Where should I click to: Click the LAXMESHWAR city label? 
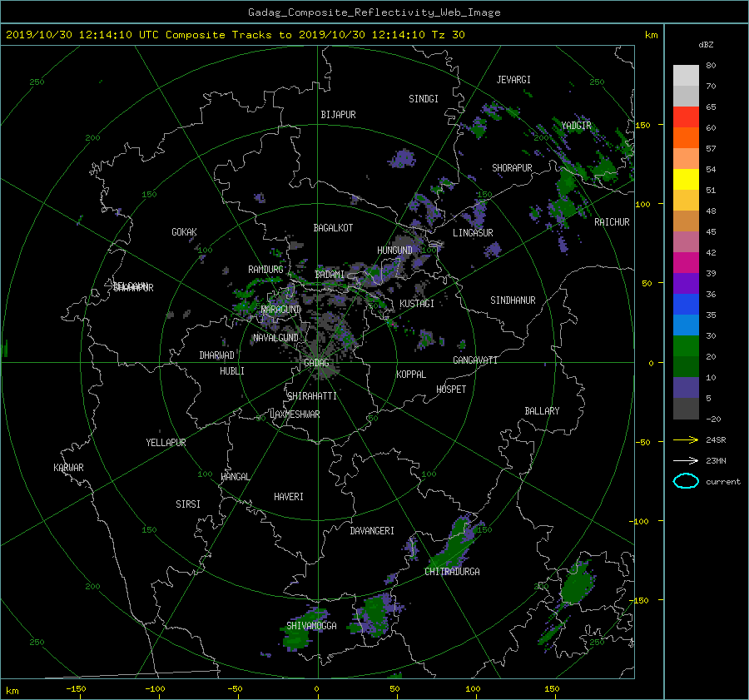point(295,415)
